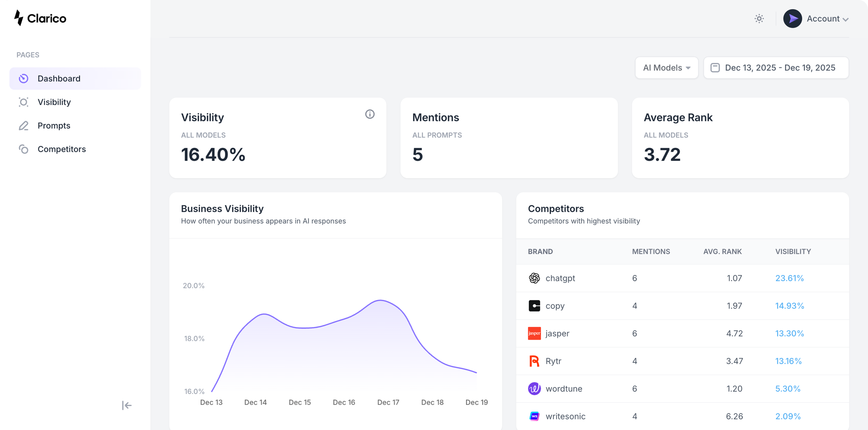Click the wordtune brand logo icon
Image resolution: width=868 pixels, height=430 pixels.
(x=534, y=389)
